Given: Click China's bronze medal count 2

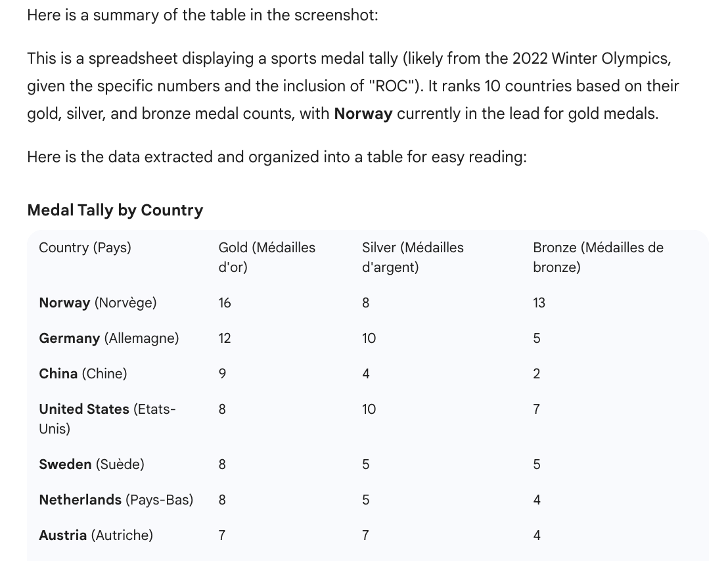Looking at the screenshot, I should (537, 374).
